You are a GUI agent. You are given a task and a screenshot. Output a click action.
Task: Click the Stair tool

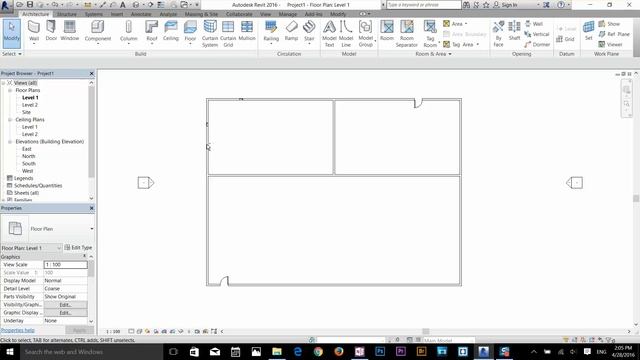click(309, 32)
